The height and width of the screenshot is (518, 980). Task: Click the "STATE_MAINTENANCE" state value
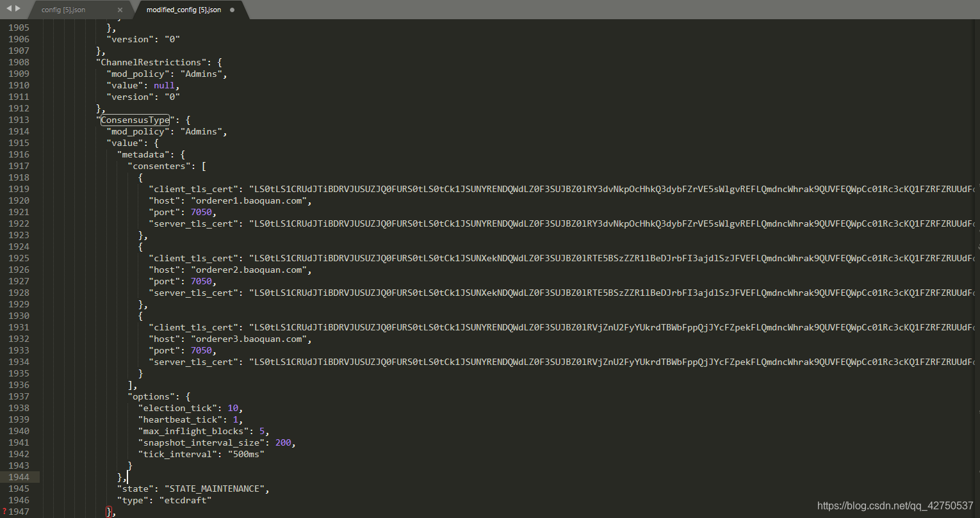pyautogui.click(x=214, y=489)
